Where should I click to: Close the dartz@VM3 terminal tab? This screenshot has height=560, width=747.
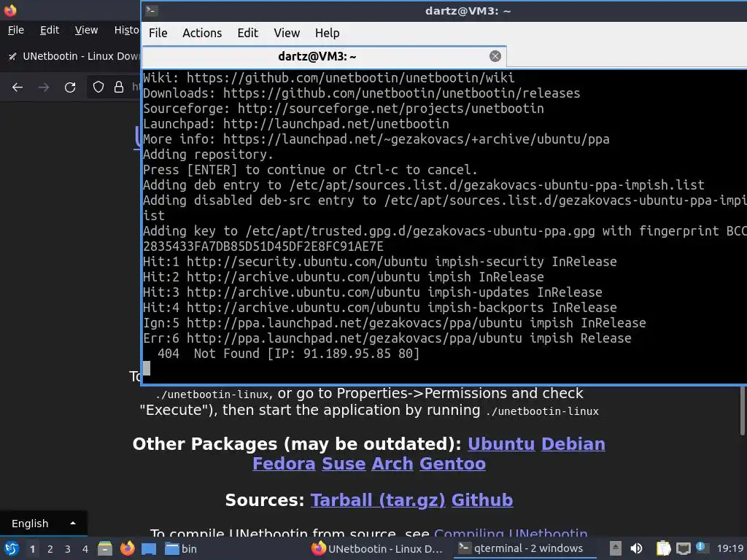tap(495, 56)
